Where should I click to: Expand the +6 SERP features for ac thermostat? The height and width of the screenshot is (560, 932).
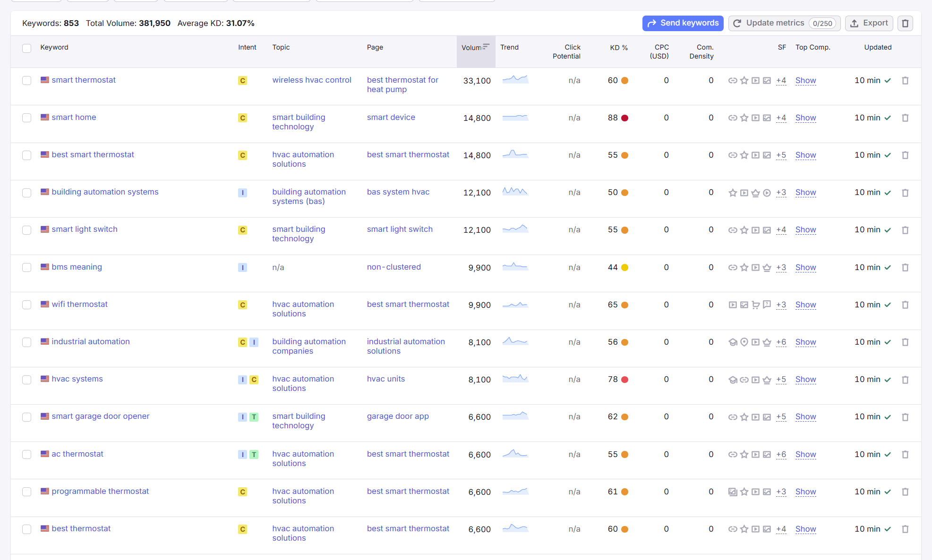[x=781, y=455]
